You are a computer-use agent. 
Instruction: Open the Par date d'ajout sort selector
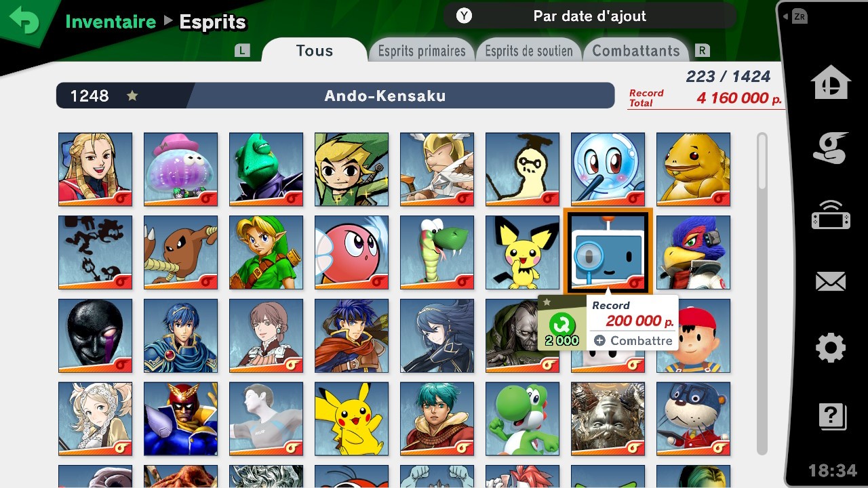click(x=589, y=16)
